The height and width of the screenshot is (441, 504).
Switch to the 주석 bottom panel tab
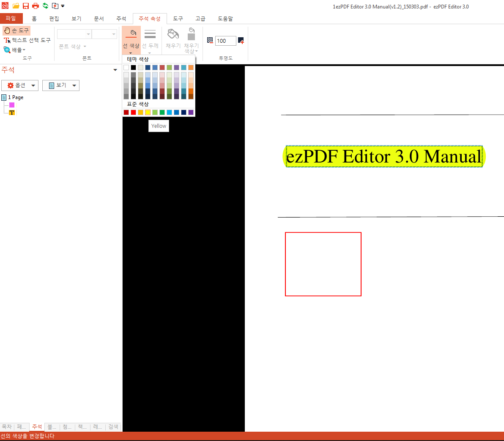click(37, 427)
